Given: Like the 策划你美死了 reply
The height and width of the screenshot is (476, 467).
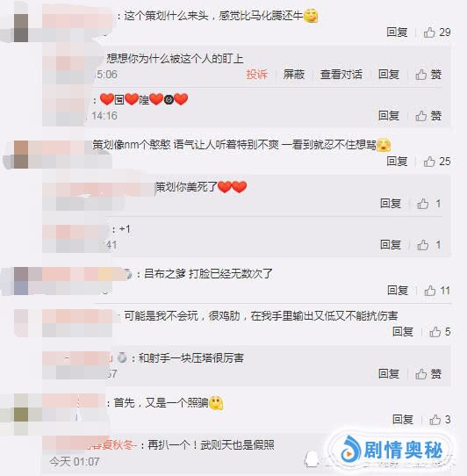Looking at the screenshot, I should pos(428,204).
